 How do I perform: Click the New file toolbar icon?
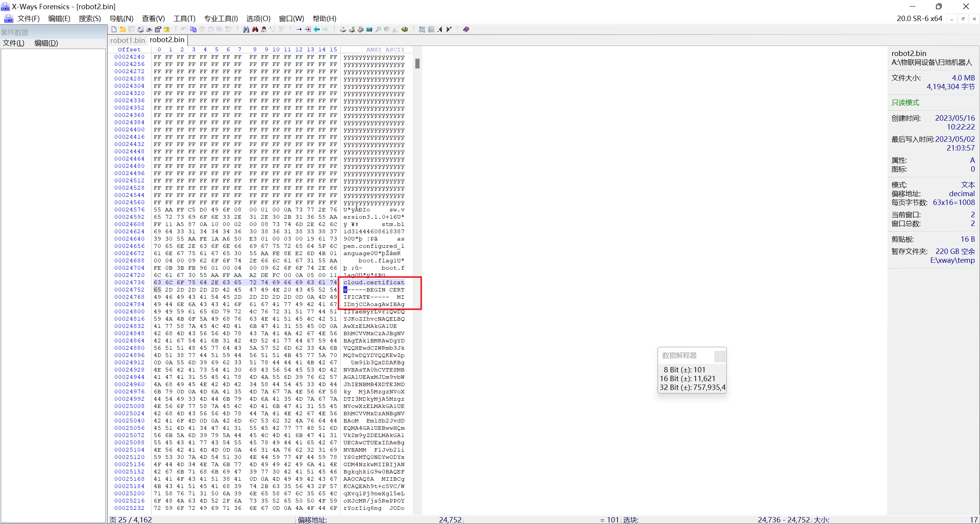pyautogui.click(x=114, y=29)
